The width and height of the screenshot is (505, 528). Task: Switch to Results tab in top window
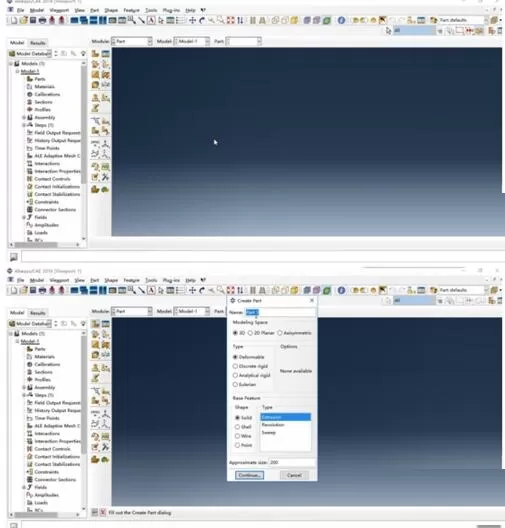click(x=38, y=43)
